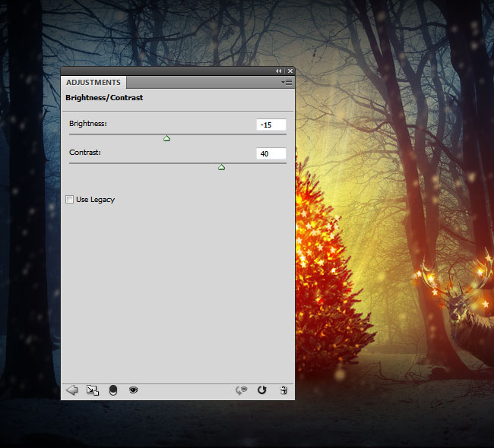The height and width of the screenshot is (448, 494).
Task: Click the Brightness label
Action: [88, 124]
